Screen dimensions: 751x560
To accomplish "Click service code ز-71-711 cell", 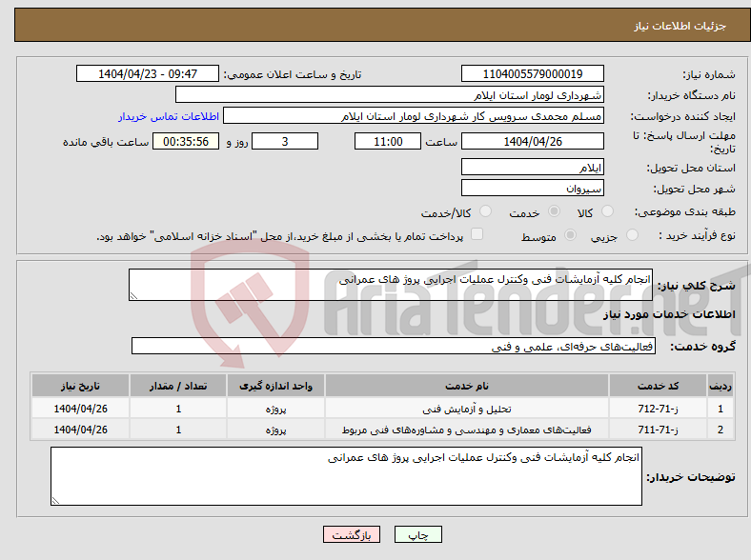I will (x=659, y=430).
